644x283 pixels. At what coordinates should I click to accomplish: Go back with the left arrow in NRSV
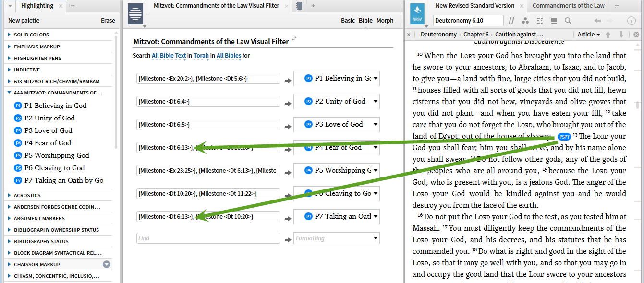597,21
